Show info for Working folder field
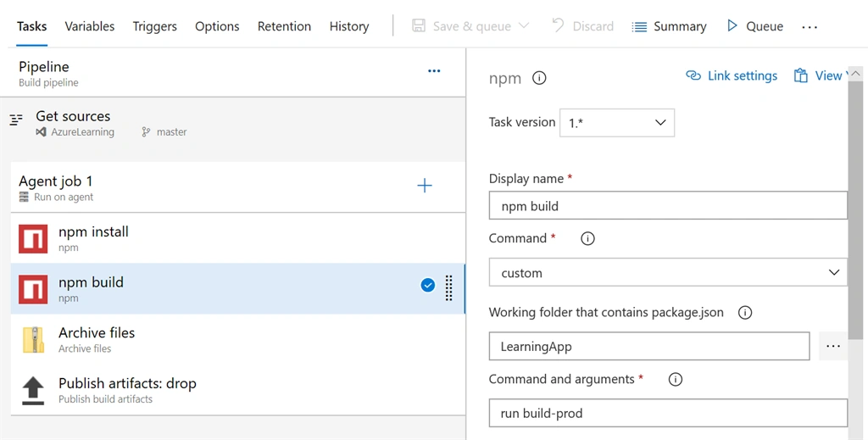 click(x=745, y=313)
